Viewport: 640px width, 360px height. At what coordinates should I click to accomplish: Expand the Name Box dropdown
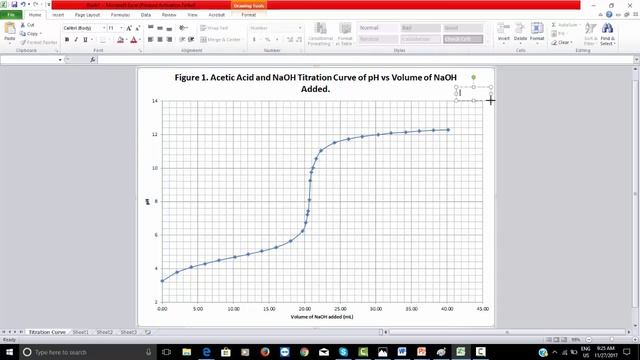(60, 60)
